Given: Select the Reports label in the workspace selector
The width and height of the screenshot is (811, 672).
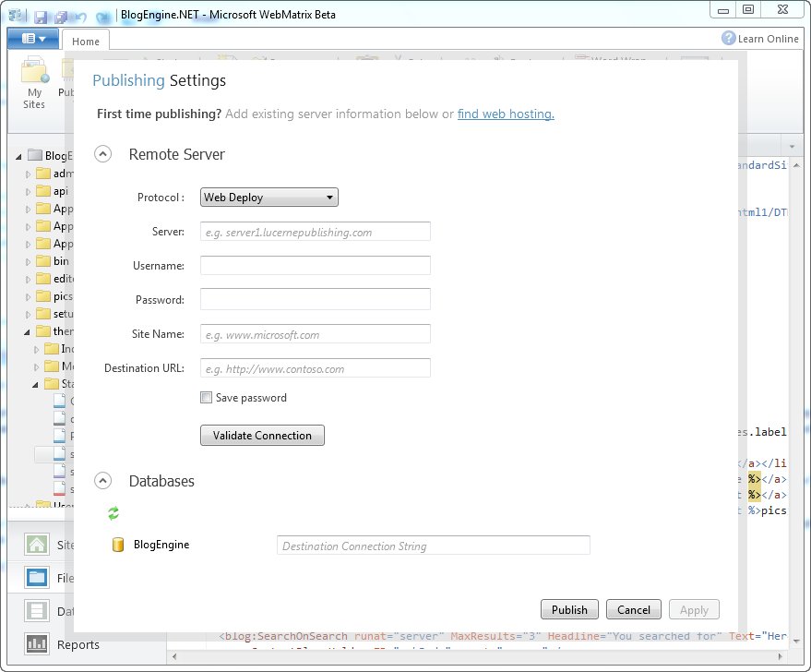Looking at the screenshot, I should [78, 644].
